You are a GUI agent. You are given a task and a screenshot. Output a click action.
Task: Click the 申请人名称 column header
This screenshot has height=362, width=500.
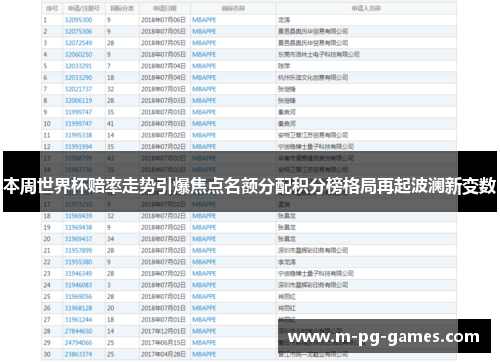coord(366,8)
